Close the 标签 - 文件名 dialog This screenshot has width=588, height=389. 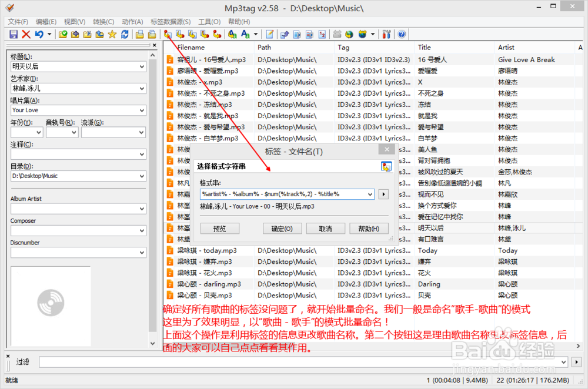(387, 149)
